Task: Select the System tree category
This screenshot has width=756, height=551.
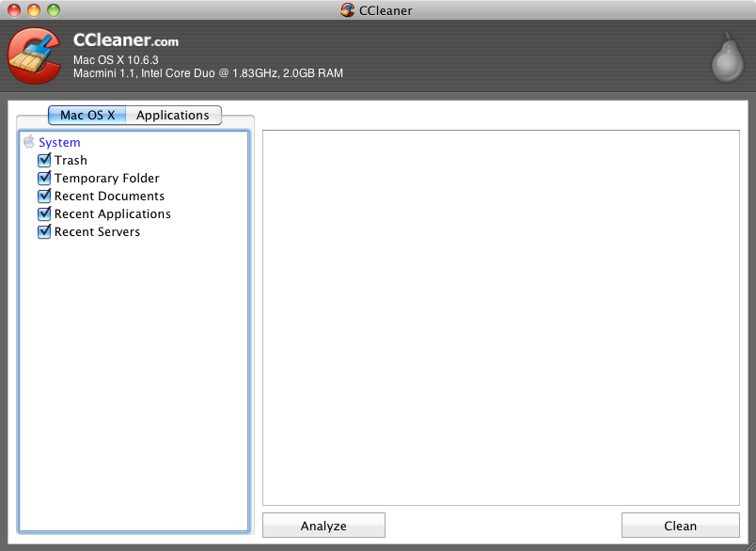Action: pyautogui.click(x=59, y=142)
